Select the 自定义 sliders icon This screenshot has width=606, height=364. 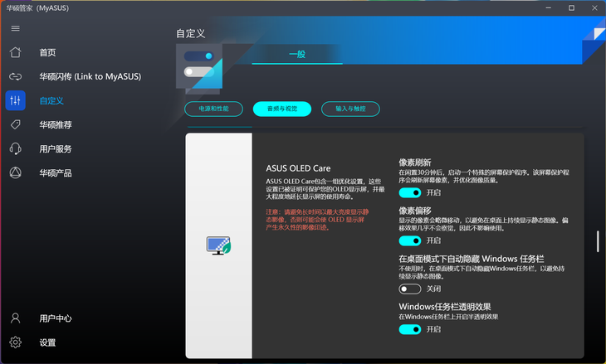tap(16, 100)
